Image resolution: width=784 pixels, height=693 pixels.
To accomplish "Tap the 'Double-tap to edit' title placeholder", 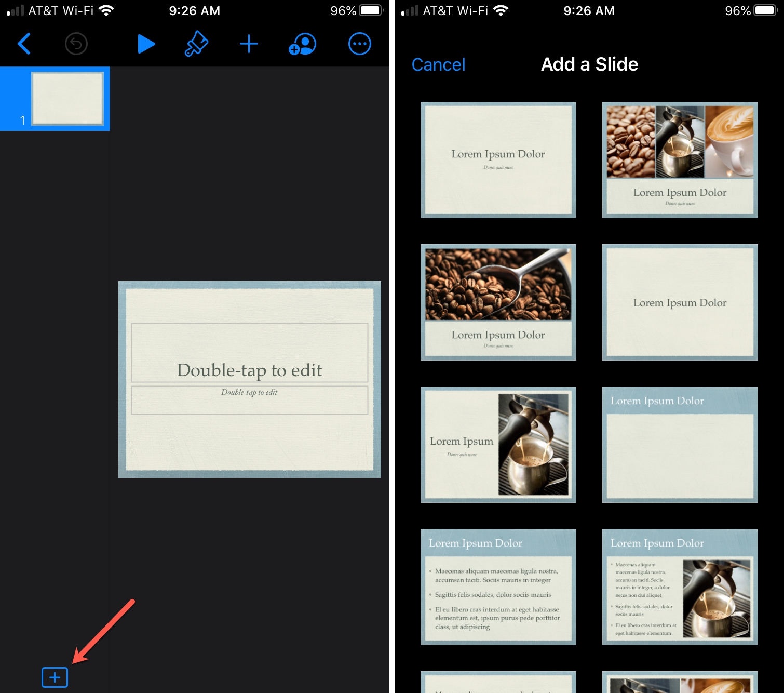I will (250, 353).
